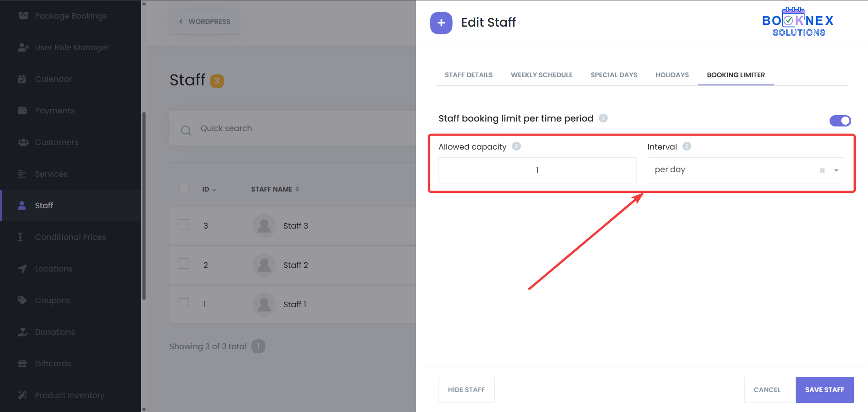The width and height of the screenshot is (868, 412).
Task: Click info icon beside Allowed capacity
Action: coord(516,146)
